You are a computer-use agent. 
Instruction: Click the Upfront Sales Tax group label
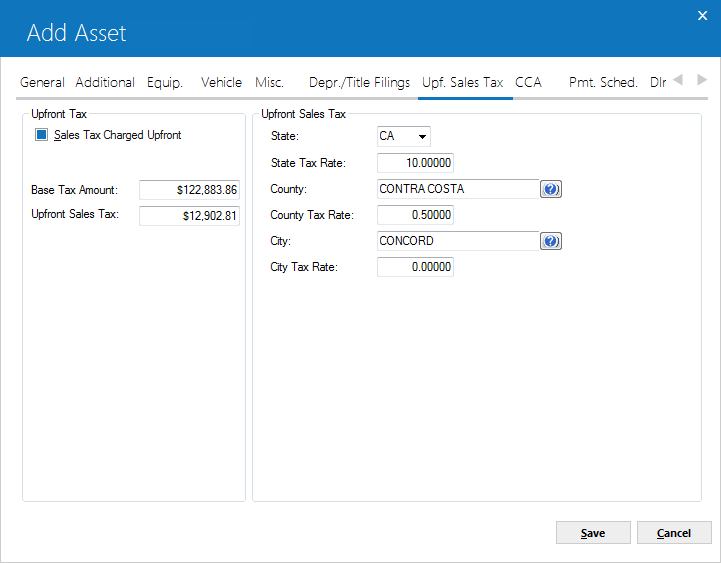(x=303, y=114)
